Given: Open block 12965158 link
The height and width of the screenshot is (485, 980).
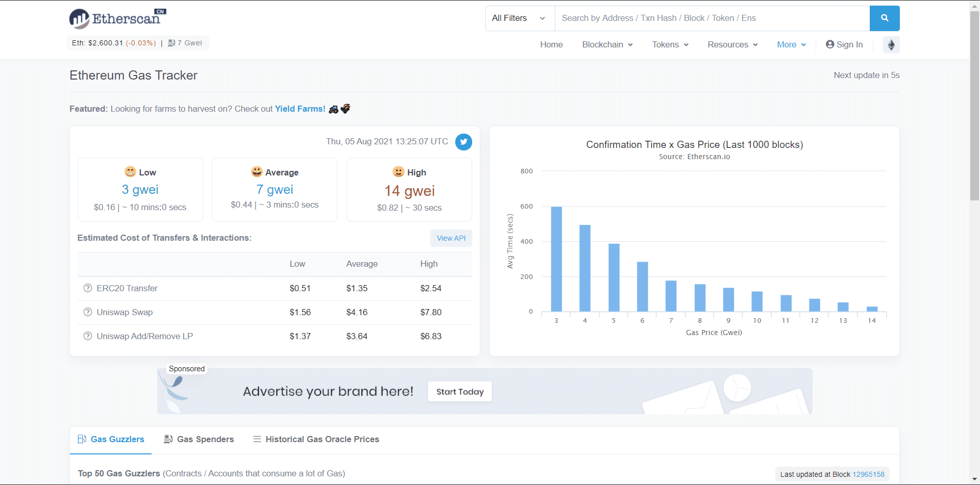Looking at the screenshot, I should [868, 474].
